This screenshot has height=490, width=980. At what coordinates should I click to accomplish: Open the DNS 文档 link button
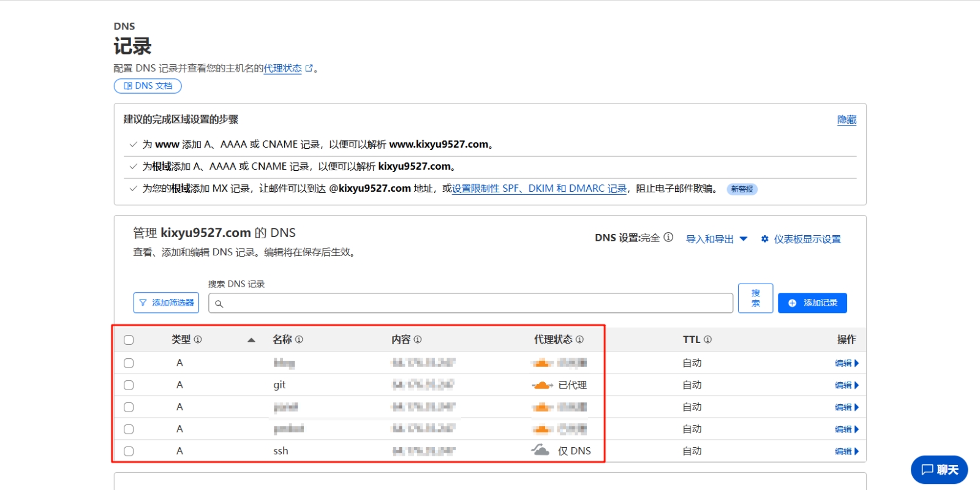click(148, 86)
